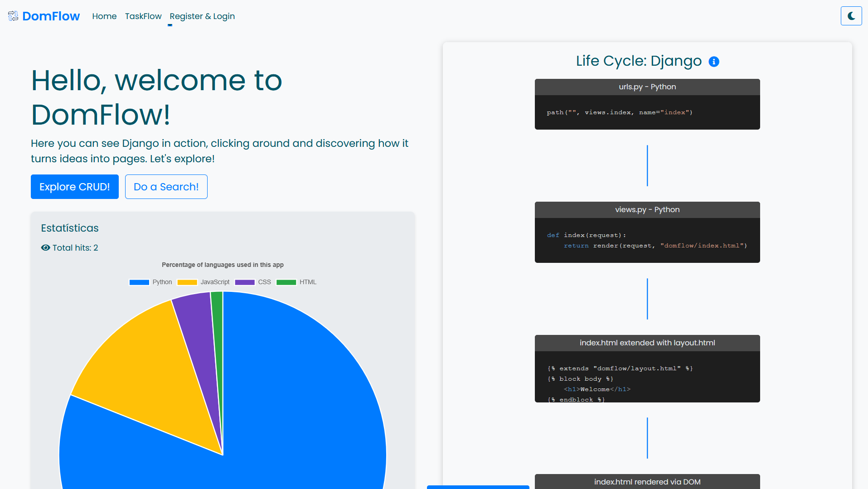Click the block body template line
Viewport: 868px width, 489px height.
click(580, 379)
